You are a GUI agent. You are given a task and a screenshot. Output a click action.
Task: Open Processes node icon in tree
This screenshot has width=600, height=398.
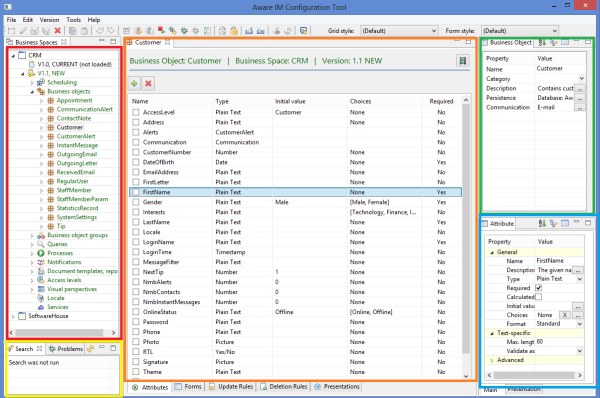[41, 253]
